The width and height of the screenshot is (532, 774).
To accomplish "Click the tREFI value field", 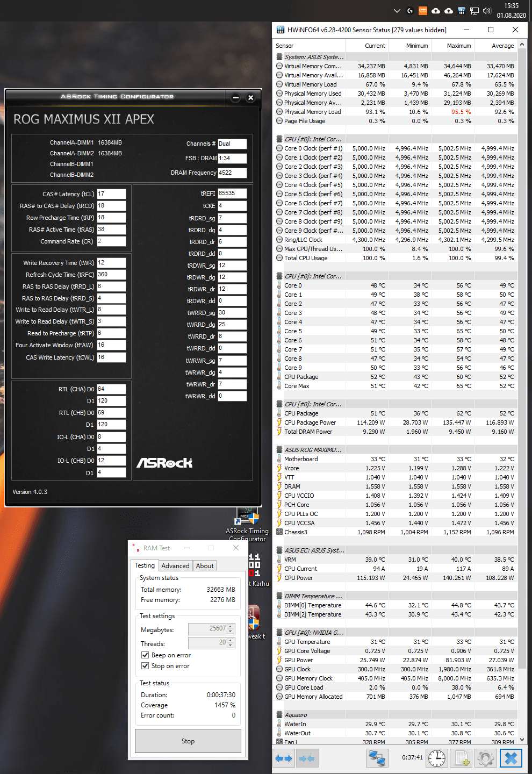I will [232, 193].
